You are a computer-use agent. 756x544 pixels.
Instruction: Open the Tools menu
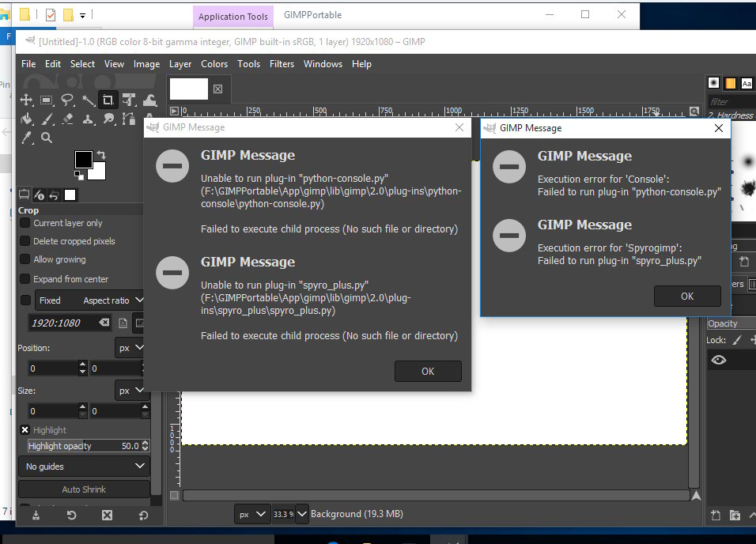tap(249, 64)
